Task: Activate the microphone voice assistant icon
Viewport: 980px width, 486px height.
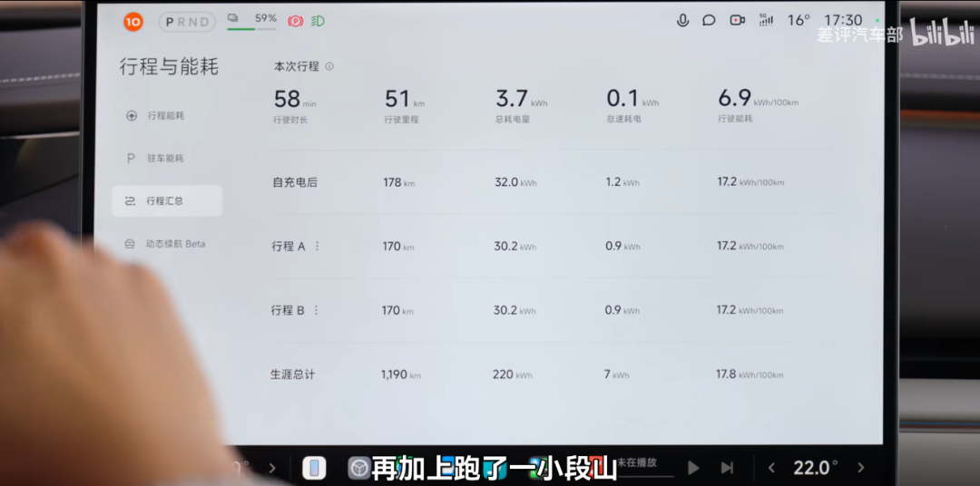Action: (682, 21)
